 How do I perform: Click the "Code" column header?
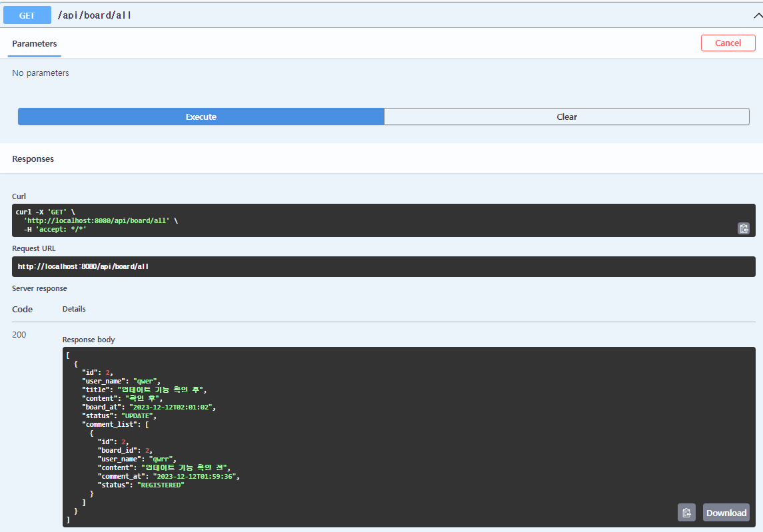23,310
